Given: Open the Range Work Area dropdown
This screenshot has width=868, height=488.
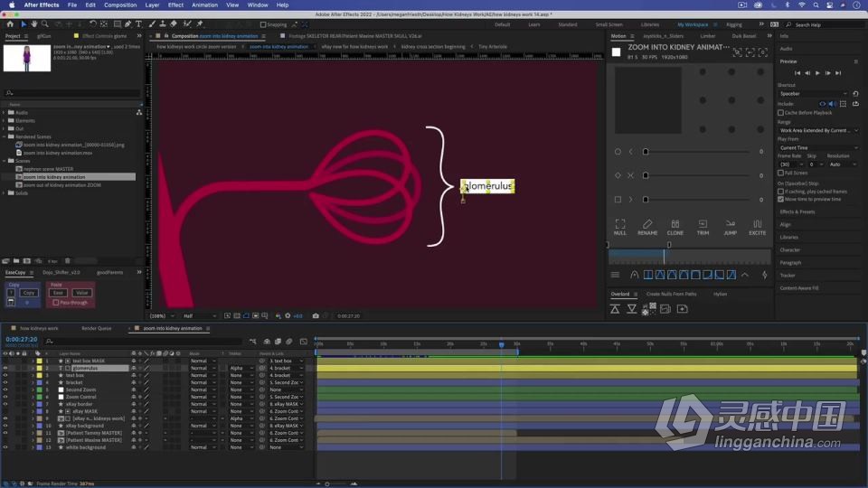Looking at the screenshot, I should coord(818,130).
